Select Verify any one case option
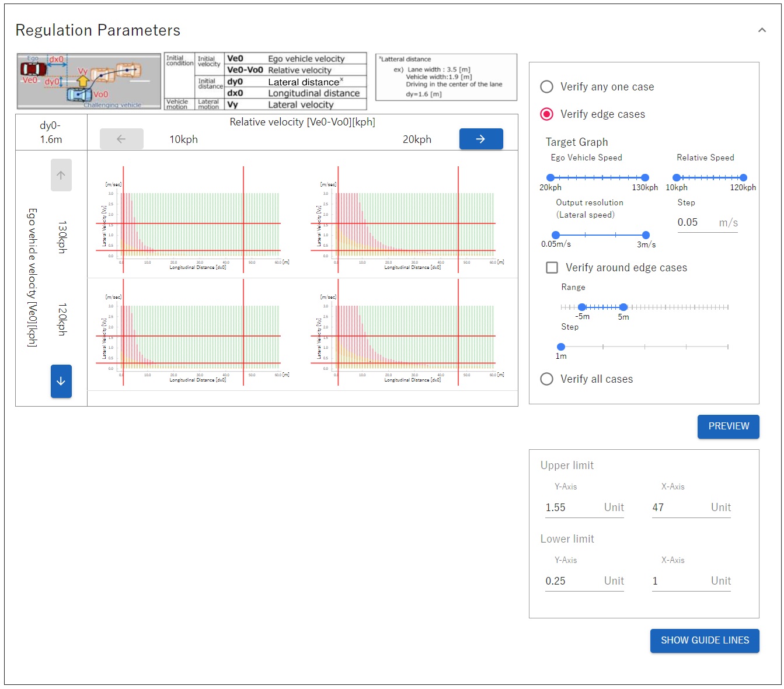The width and height of the screenshot is (784, 689). click(547, 87)
